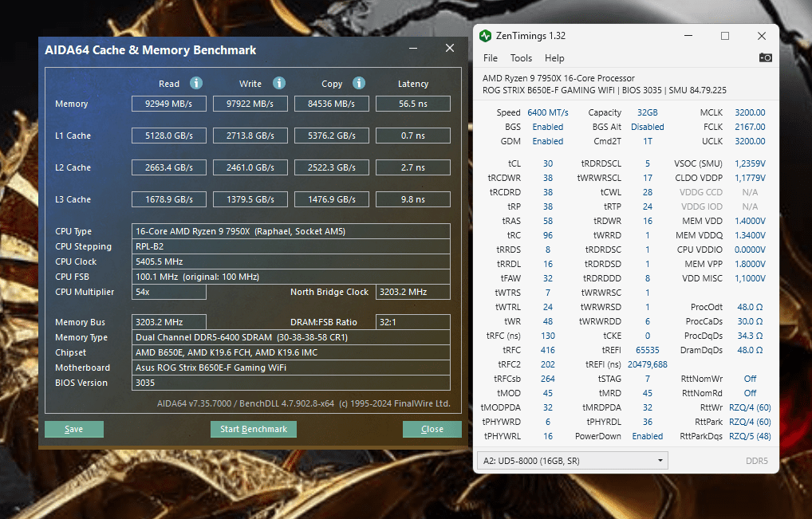Open the File menu in ZenTimings
812x519 pixels.
[x=491, y=58]
